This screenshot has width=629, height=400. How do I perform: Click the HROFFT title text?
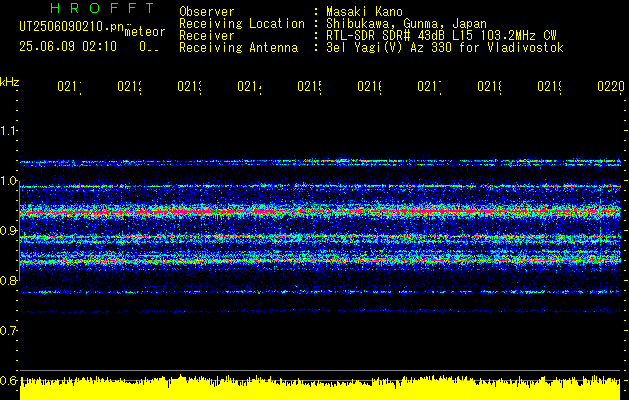pyautogui.click(x=103, y=8)
